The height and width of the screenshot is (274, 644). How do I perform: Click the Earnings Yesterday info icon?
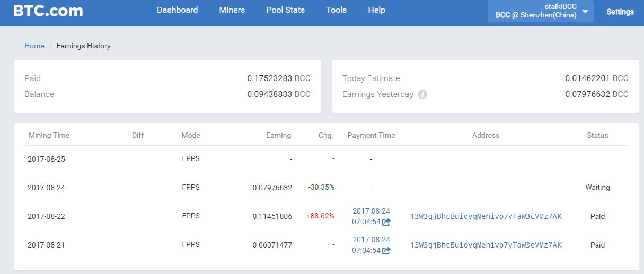pyautogui.click(x=422, y=94)
